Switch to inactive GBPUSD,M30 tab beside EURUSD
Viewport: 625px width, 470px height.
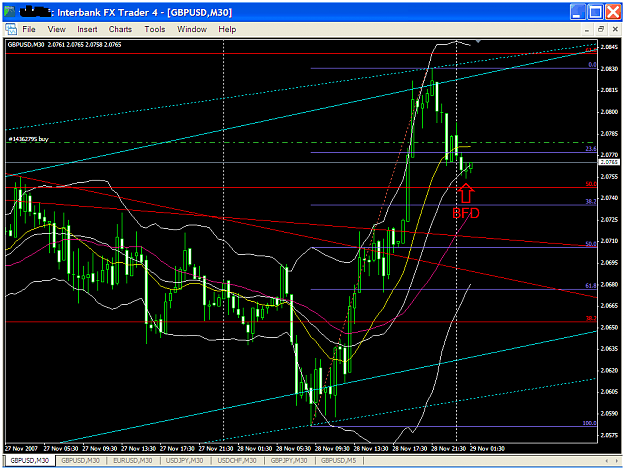81,460
